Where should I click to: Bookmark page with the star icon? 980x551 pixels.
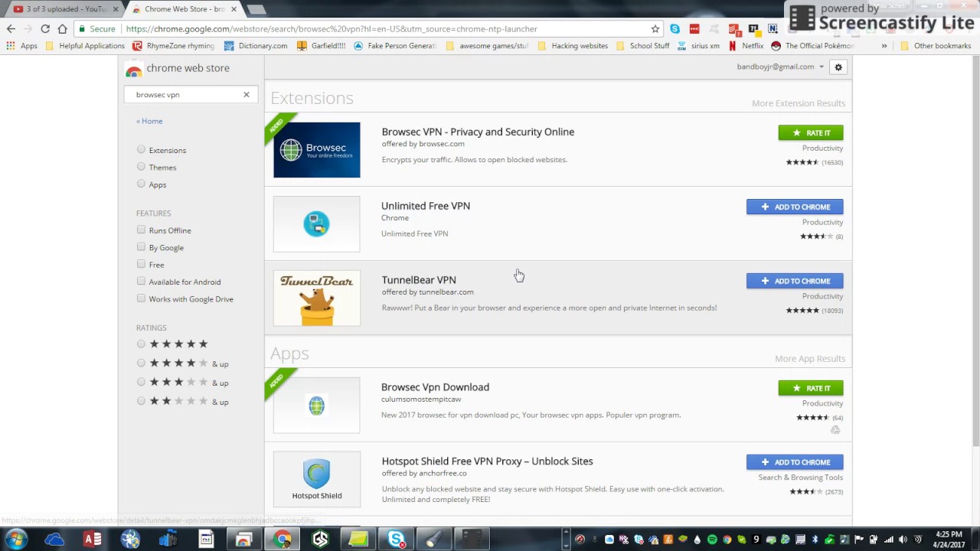pyautogui.click(x=655, y=29)
